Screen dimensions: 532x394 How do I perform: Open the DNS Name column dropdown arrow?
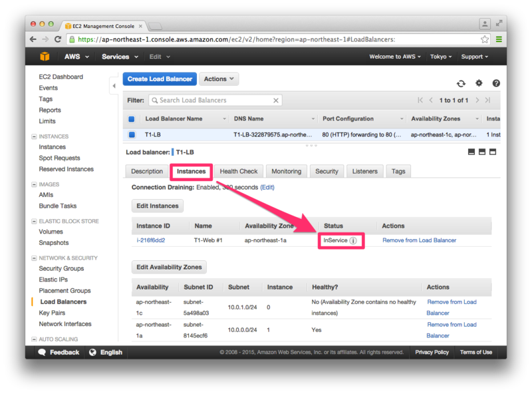313,119
